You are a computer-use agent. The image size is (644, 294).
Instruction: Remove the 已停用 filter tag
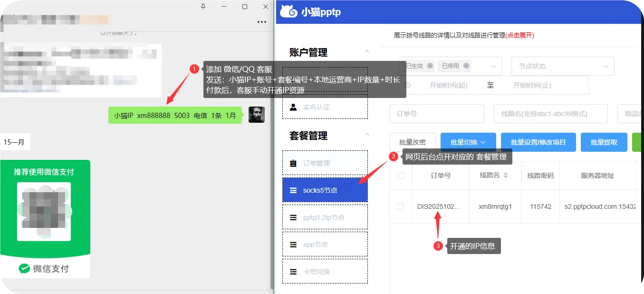pos(466,66)
